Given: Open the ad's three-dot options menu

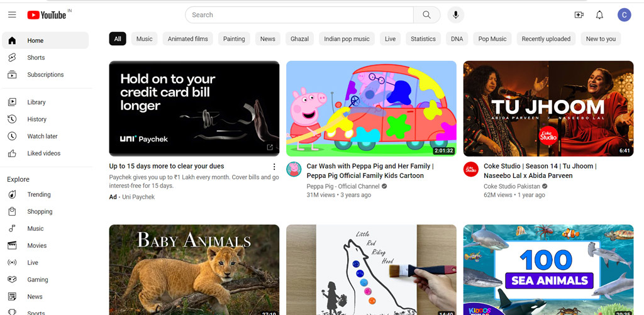Looking at the screenshot, I should point(274,167).
